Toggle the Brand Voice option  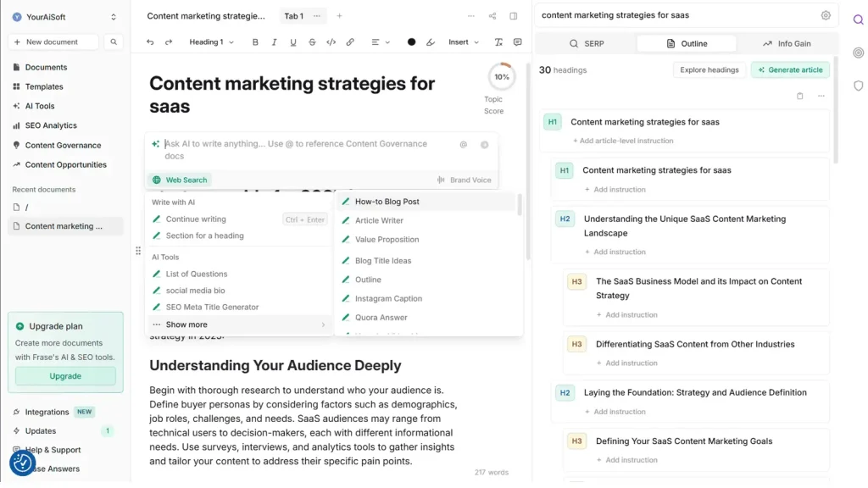pyautogui.click(x=464, y=180)
